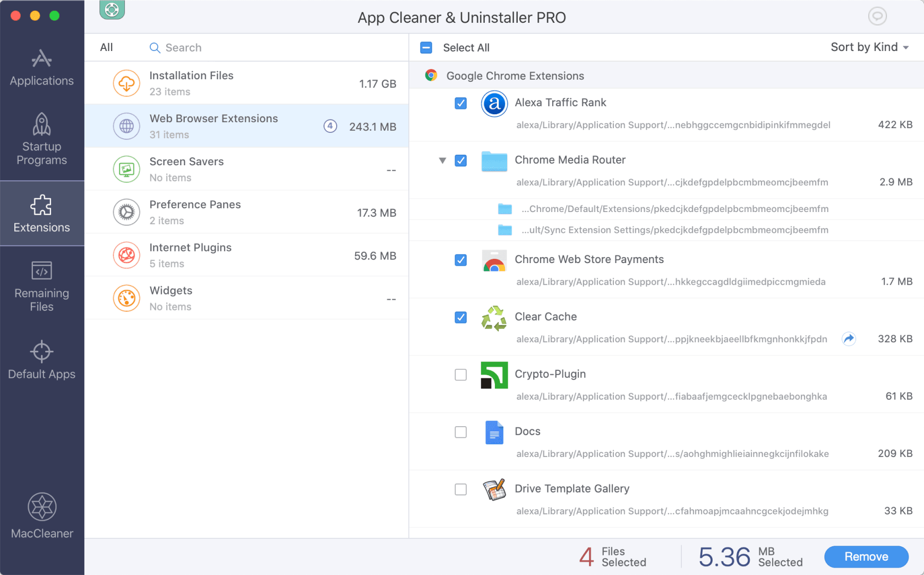
Task: Click the Internet Plugins icon
Action: pos(126,256)
